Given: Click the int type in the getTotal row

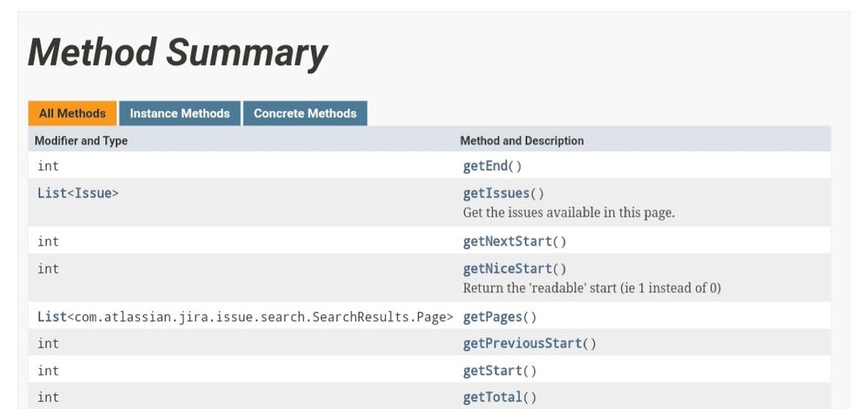Looking at the screenshot, I should click(x=48, y=397).
